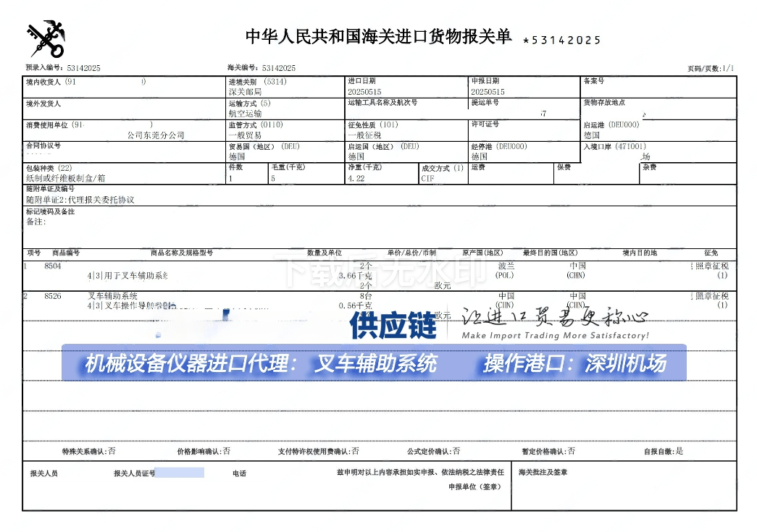Select the barcode number beside the title

561,40
